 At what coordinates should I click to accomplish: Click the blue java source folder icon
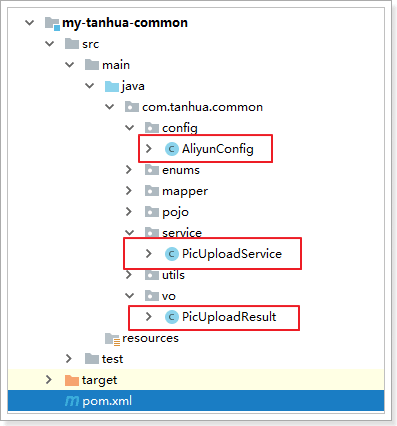click(112, 86)
